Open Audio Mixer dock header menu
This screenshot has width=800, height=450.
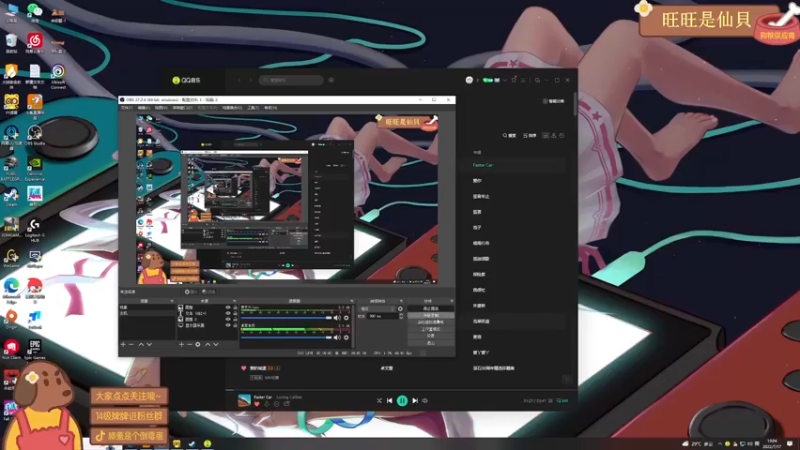(352, 301)
